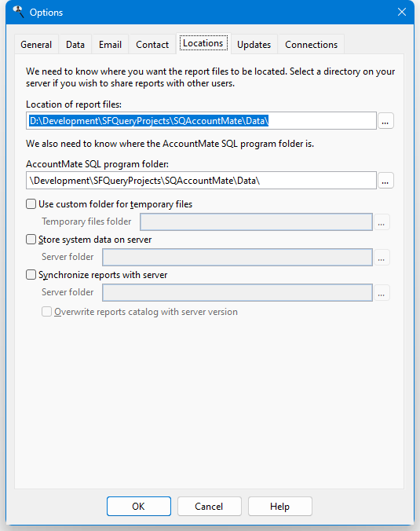This screenshot has width=420, height=531.
Task: Switch to the Connections tab
Action: point(312,44)
